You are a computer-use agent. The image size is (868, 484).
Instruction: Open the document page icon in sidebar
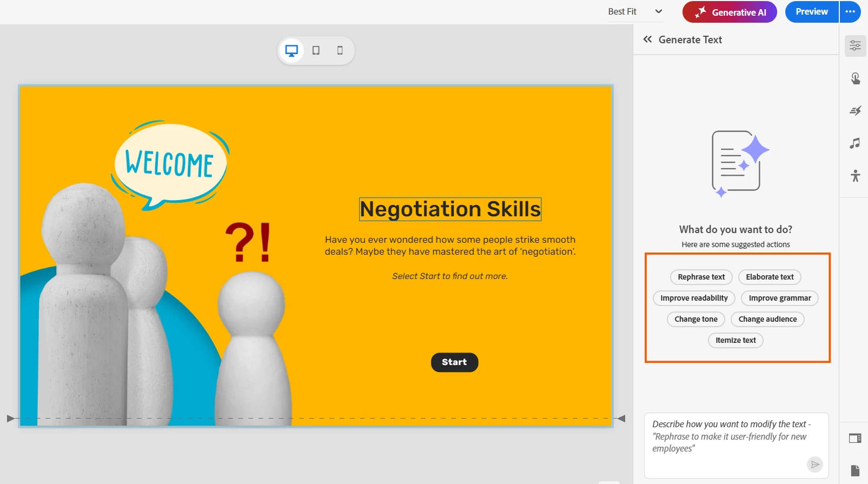click(x=855, y=470)
